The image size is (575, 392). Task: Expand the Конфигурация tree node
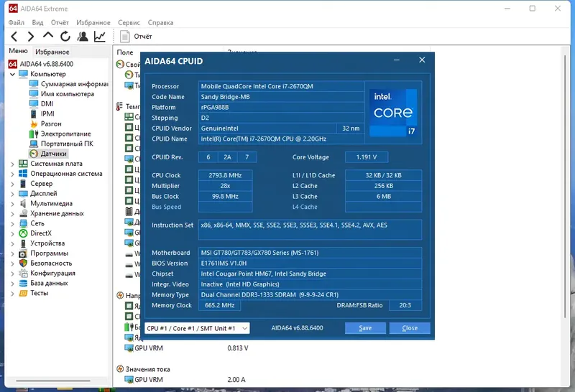pyautogui.click(x=12, y=274)
